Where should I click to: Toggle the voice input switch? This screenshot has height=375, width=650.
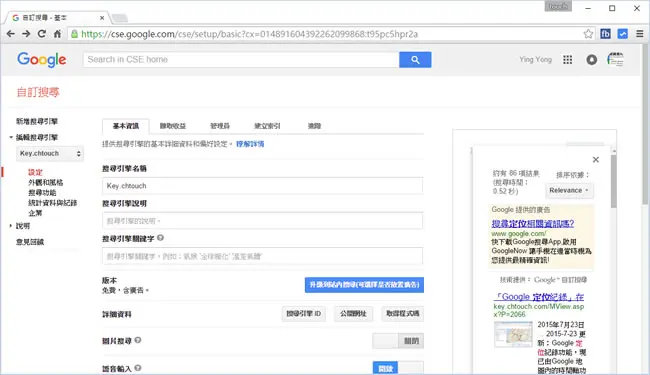pyautogui.click(x=398, y=368)
